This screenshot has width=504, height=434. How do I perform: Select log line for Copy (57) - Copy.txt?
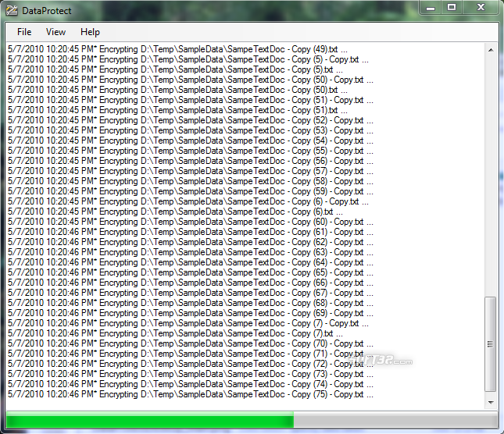coord(191,172)
